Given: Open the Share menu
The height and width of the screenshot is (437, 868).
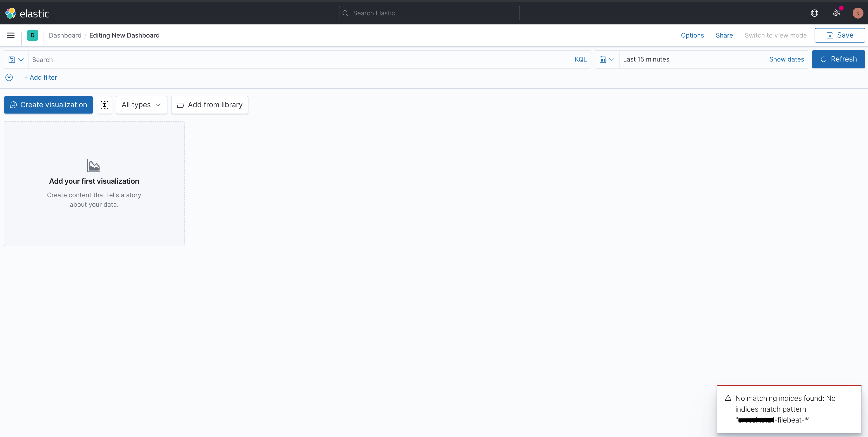Looking at the screenshot, I should click(x=724, y=35).
